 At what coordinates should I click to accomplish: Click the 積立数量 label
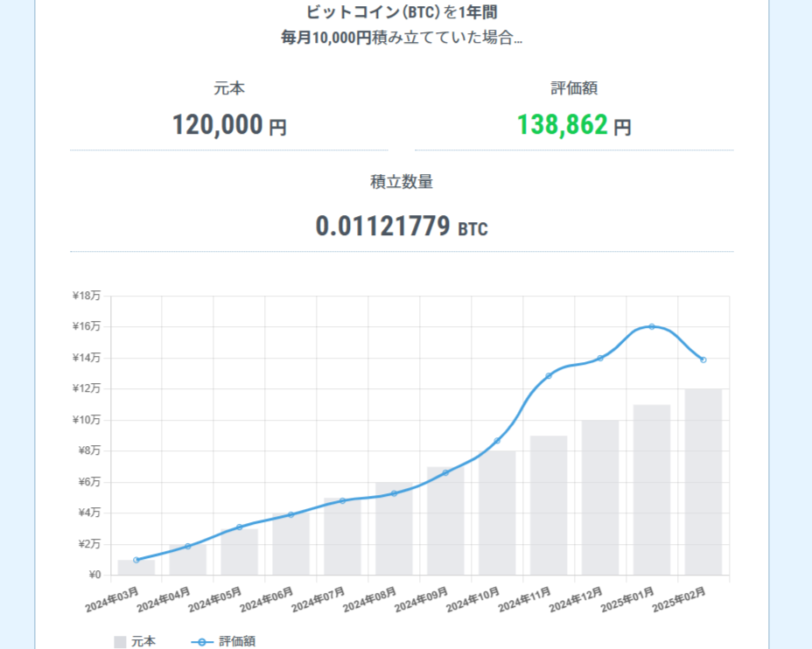coord(402,182)
